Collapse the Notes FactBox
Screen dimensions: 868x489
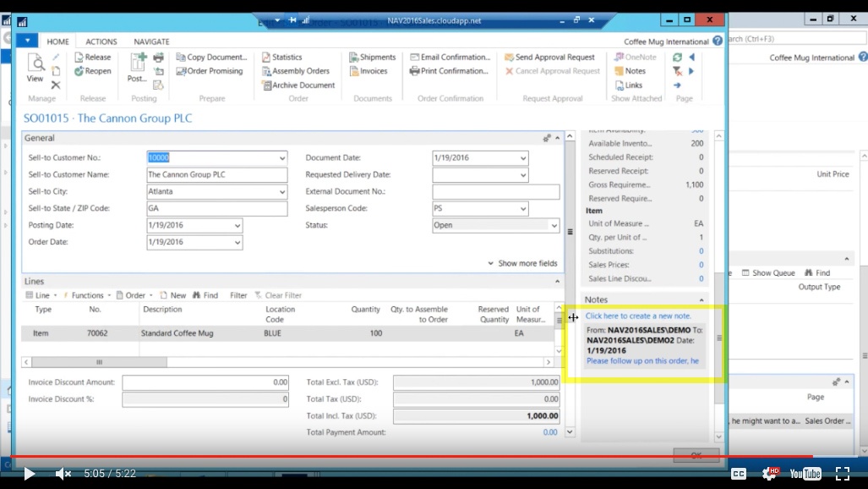point(701,300)
